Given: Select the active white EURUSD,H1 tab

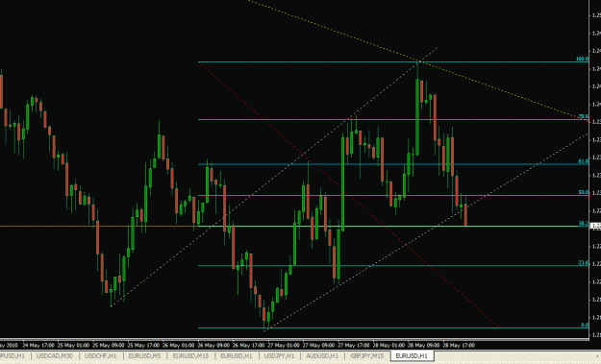Looking at the screenshot, I should coord(412,356).
